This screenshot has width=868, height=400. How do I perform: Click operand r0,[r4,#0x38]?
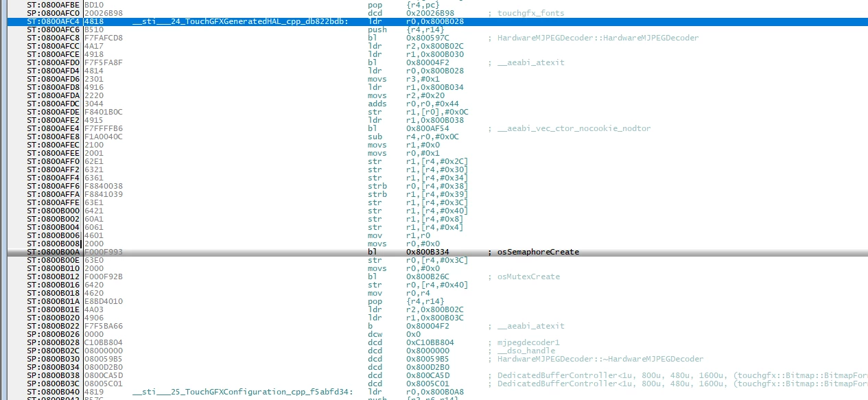click(437, 186)
